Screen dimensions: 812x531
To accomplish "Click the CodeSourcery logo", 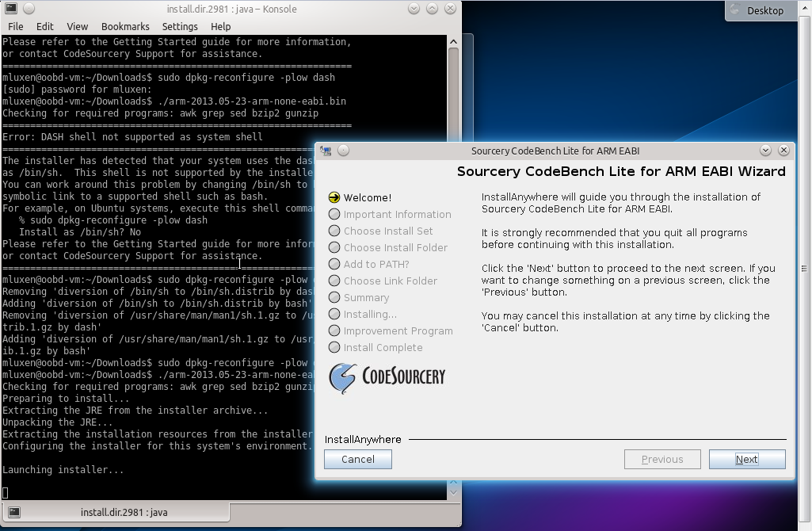I will point(387,377).
